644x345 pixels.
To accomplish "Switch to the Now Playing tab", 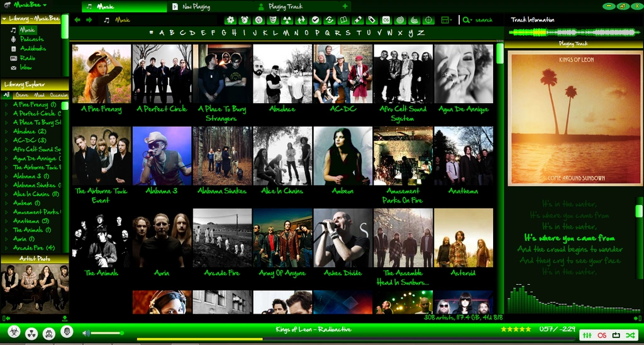I will [x=196, y=6].
